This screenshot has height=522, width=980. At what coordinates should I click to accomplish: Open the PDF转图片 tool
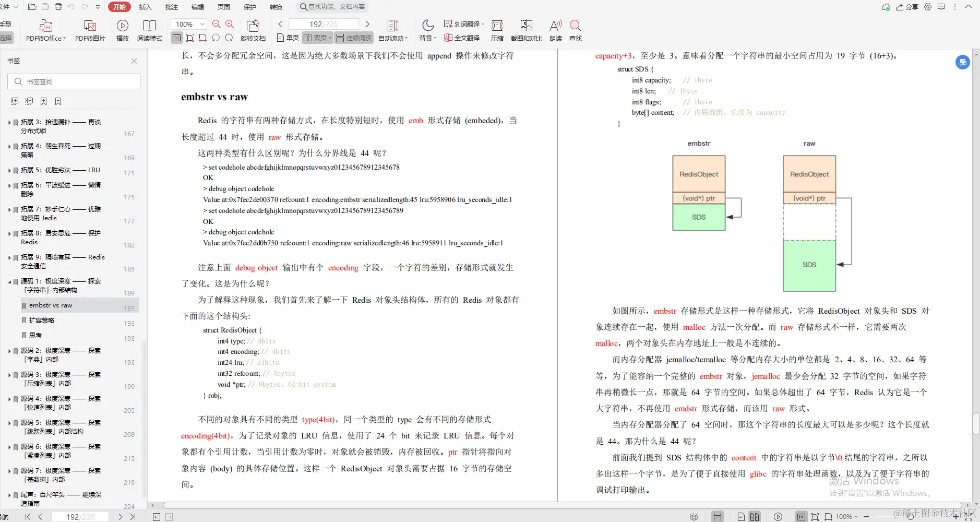(90, 30)
